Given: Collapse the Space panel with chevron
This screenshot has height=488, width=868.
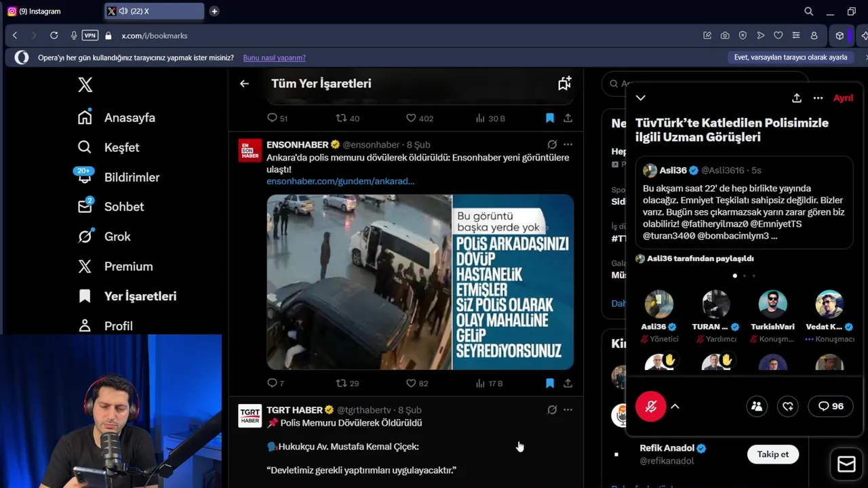Looking at the screenshot, I should pos(640,98).
